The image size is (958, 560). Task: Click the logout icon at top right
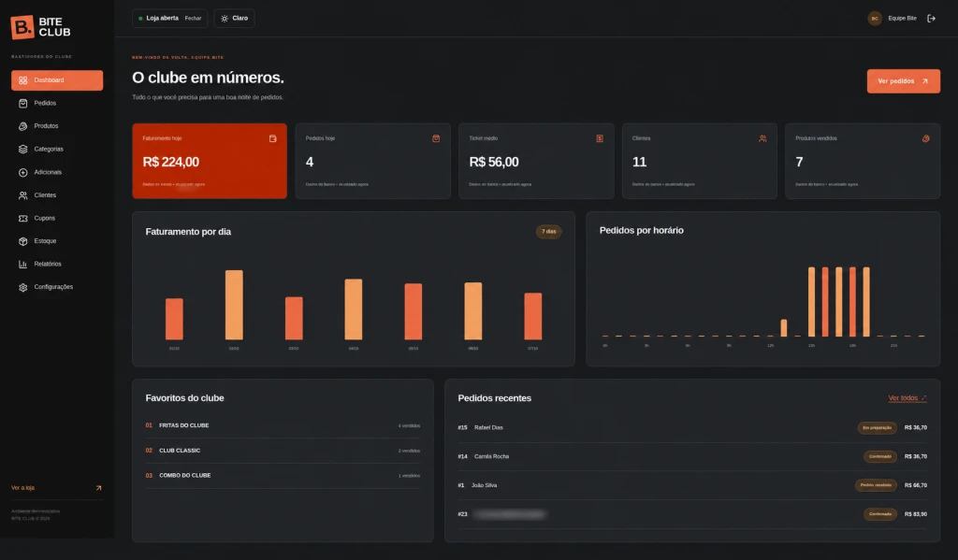931,19
